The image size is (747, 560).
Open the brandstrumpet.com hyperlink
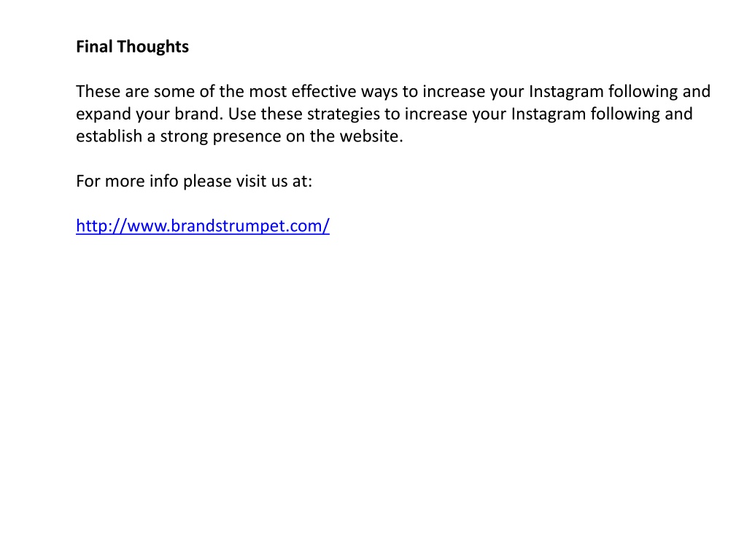[x=203, y=226]
